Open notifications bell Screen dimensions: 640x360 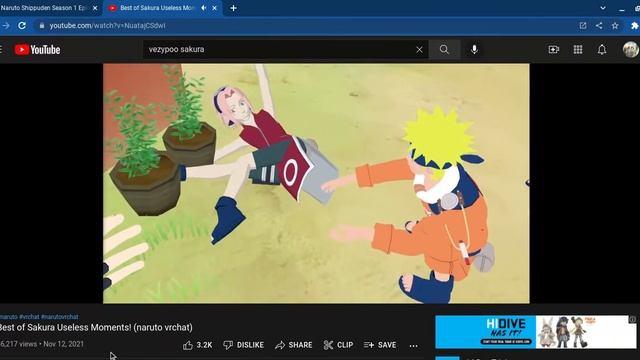click(x=602, y=50)
